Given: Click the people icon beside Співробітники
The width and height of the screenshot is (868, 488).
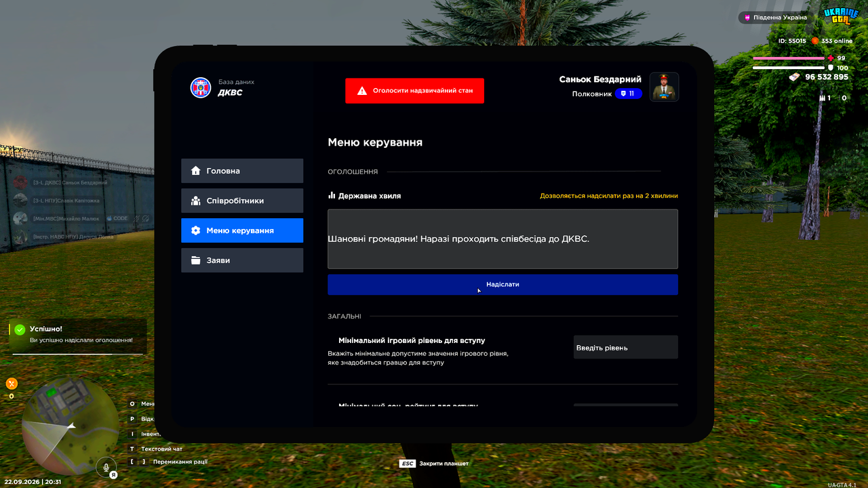Looking at the screenshot, I should tap(196, 201).
